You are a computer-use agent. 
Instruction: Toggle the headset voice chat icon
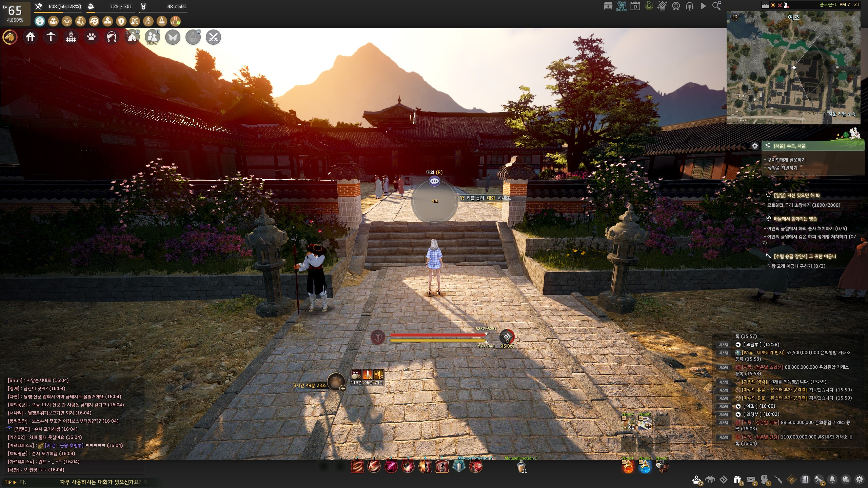(x=689, y=6)
